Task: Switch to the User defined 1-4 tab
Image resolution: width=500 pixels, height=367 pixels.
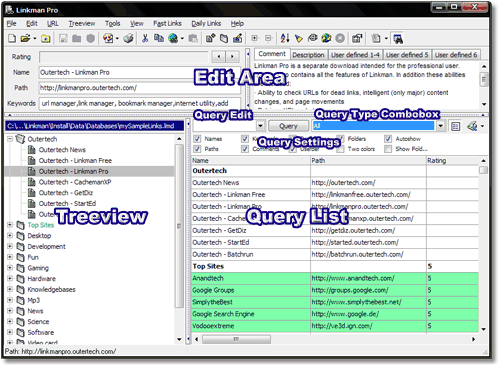Action: tap(355, 55)
